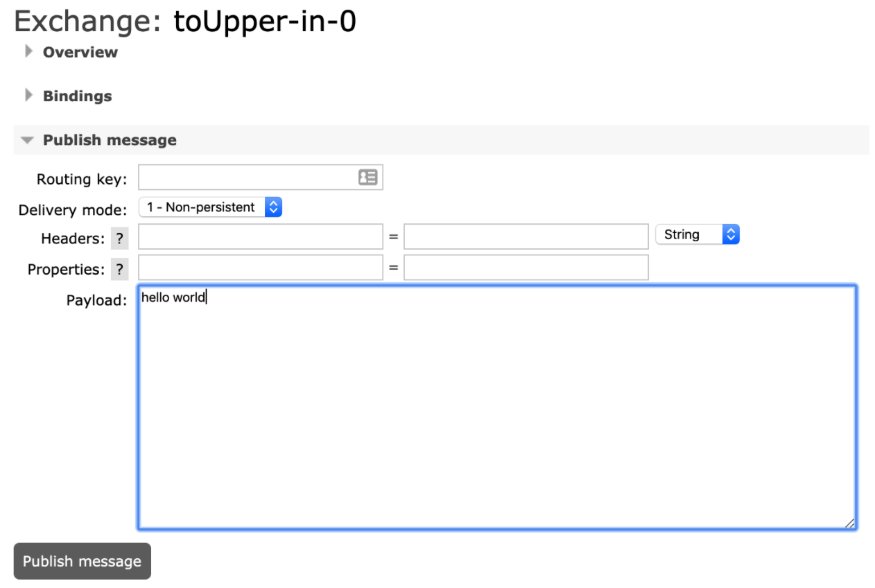Image resolution: width=875 pixels, height=588 pixels.
Task: Click the Properties question mark help icon
Action: click(120, 269)
